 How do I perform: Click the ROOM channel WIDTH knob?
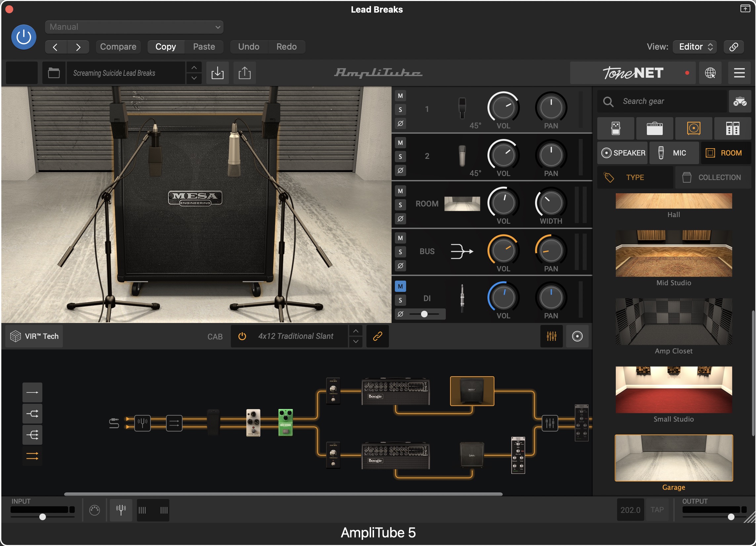click(551, 203)
